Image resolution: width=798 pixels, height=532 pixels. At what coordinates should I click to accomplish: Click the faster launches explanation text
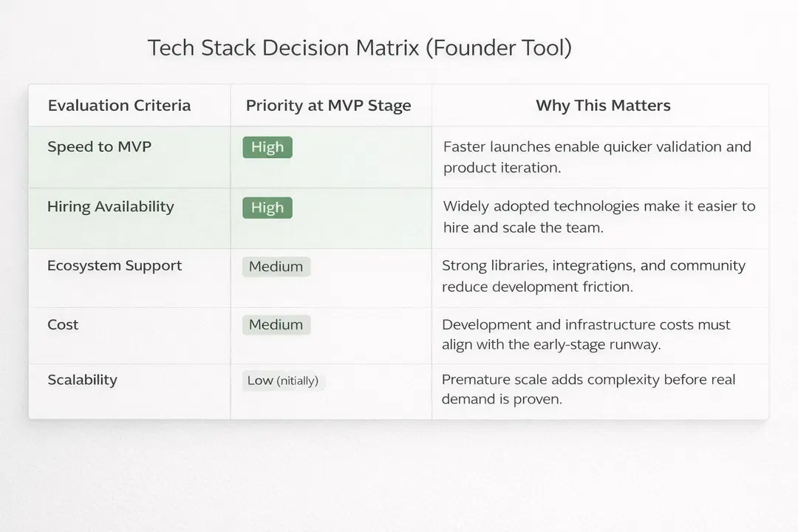tap(597, 157)
